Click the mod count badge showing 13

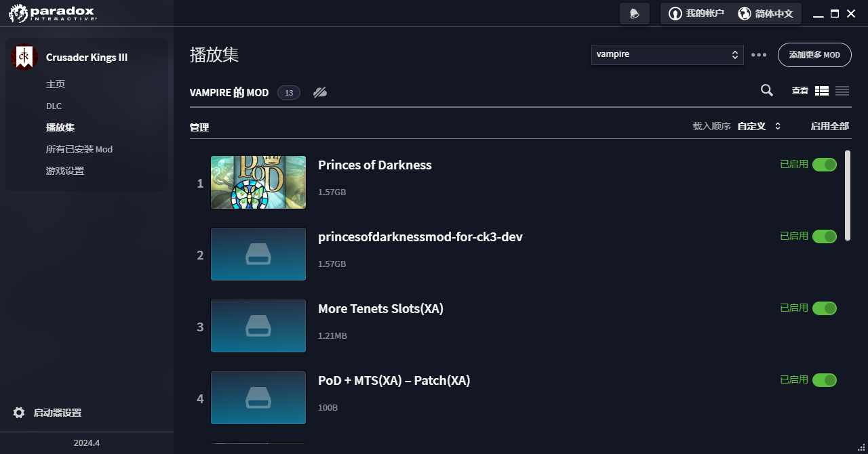[x=289, y=93]
